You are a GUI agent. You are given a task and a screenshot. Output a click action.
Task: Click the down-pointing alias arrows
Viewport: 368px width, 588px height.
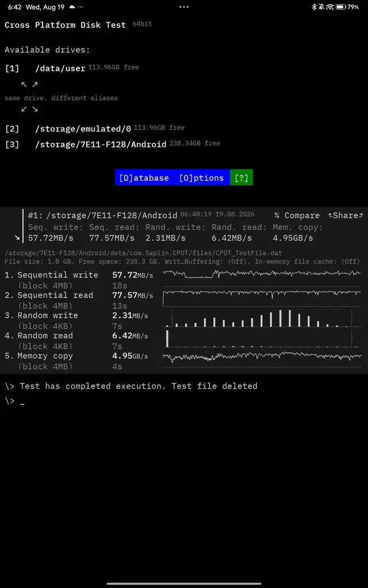(x=29, y=110)
